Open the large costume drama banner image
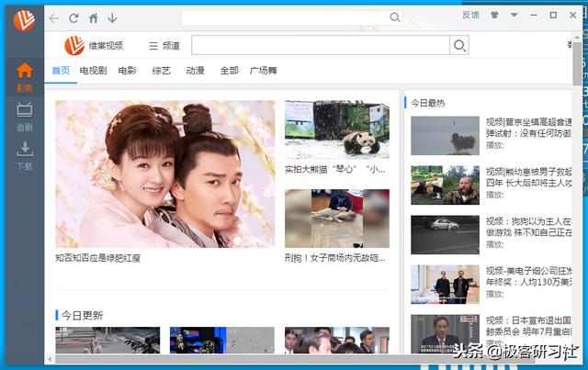This screenshot has width=588, height=370. (x=165, y=174)
